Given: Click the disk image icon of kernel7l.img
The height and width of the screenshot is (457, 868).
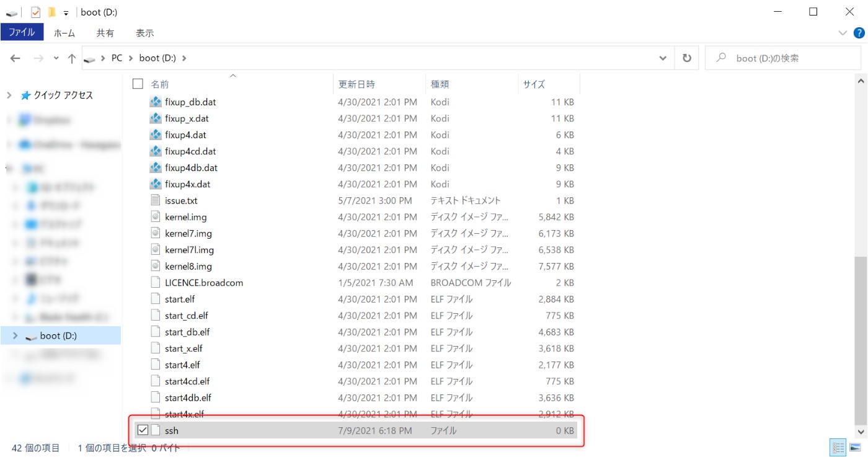Looking at the screenshot, I should click(x=156, y=250).
